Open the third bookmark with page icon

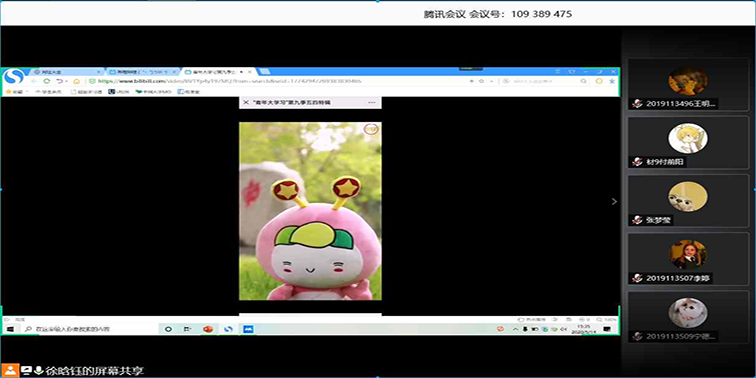[86, 92]
